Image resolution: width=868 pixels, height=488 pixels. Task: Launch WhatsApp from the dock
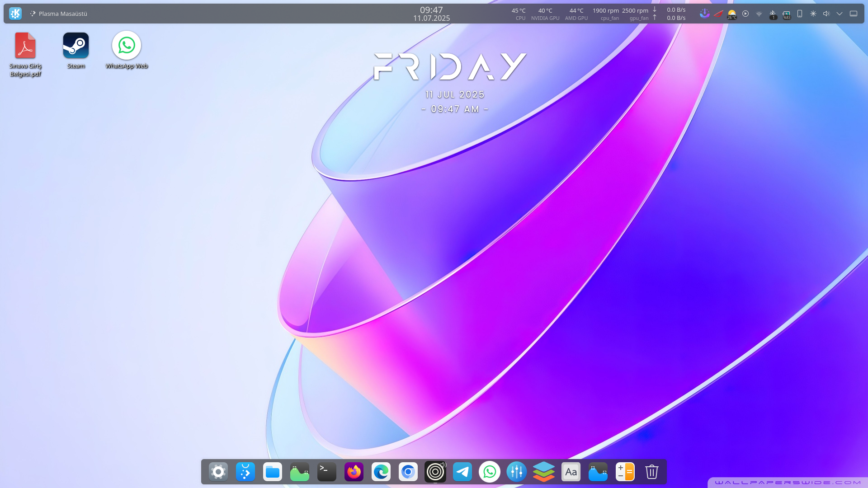(x=490, y=472)
